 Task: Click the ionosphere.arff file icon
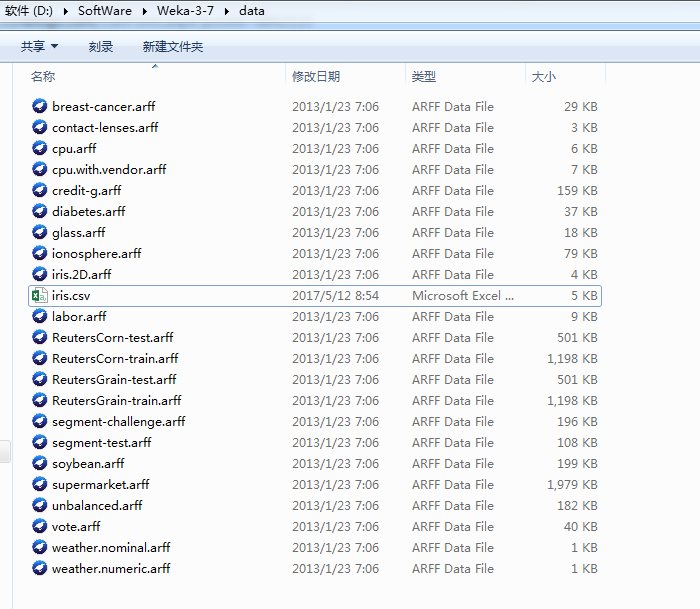click(40, 253)
